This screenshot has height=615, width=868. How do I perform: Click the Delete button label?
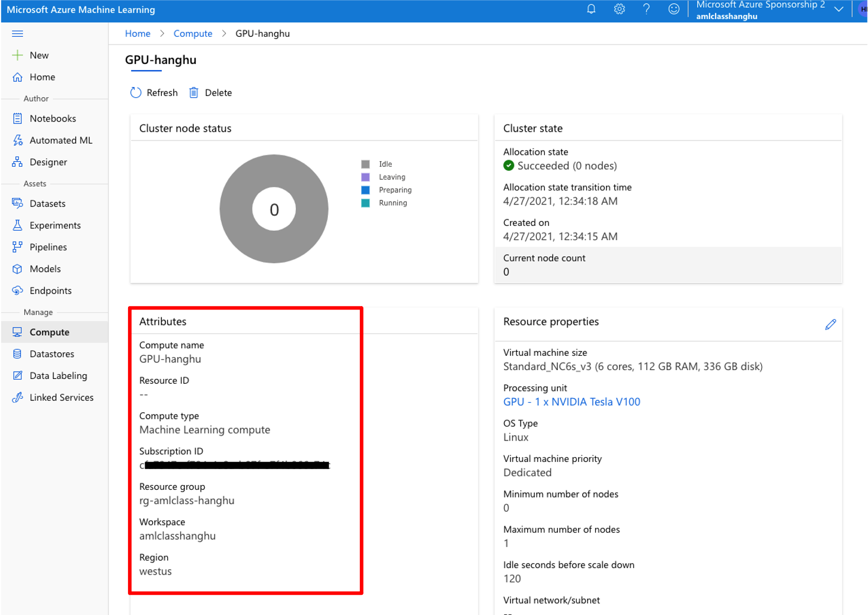218,93
